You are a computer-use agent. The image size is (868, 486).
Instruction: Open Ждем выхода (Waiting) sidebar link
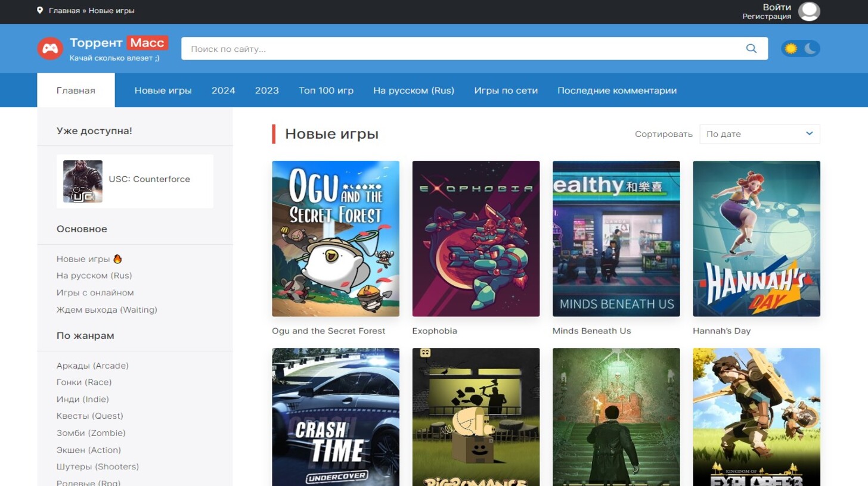tap(107, 310)
